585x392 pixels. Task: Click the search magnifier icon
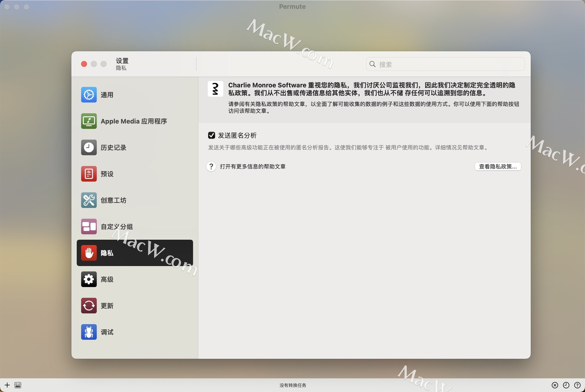(372, 64)
